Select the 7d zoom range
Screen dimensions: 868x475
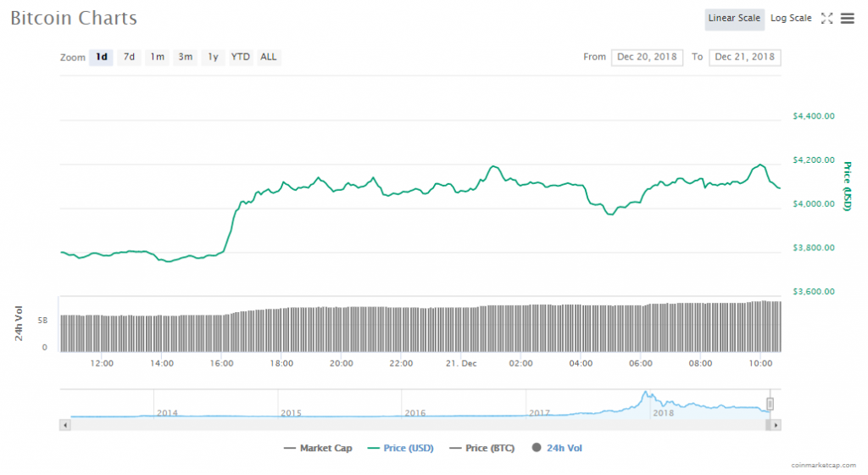point(129,57)
